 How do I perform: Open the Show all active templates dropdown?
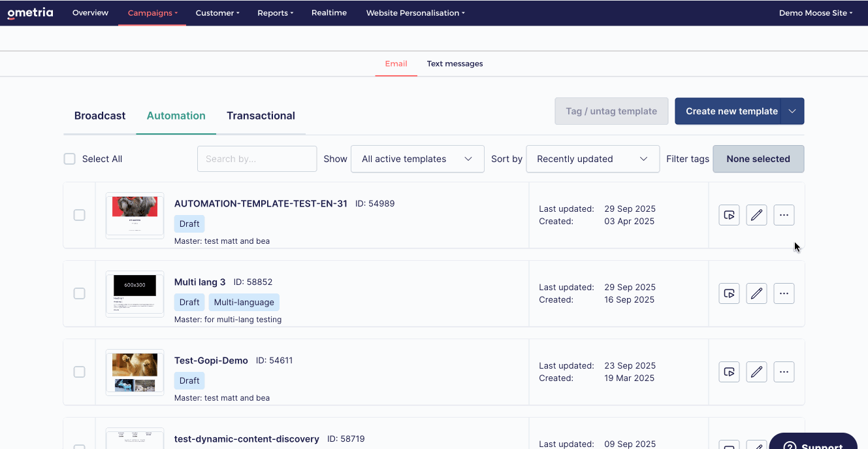pyautogui.click(x=417, y=159)
